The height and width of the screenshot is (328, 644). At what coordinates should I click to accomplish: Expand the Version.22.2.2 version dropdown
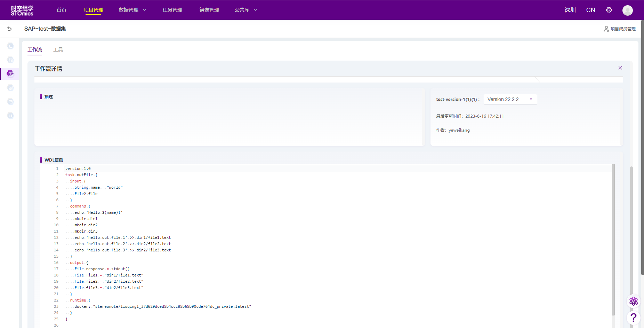[x=510, y=99]
